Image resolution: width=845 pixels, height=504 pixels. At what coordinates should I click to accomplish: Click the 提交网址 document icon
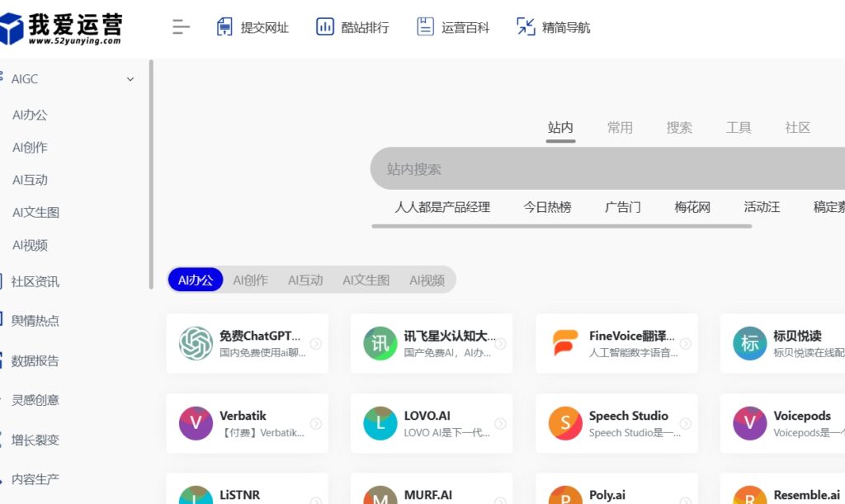(224, 27)
